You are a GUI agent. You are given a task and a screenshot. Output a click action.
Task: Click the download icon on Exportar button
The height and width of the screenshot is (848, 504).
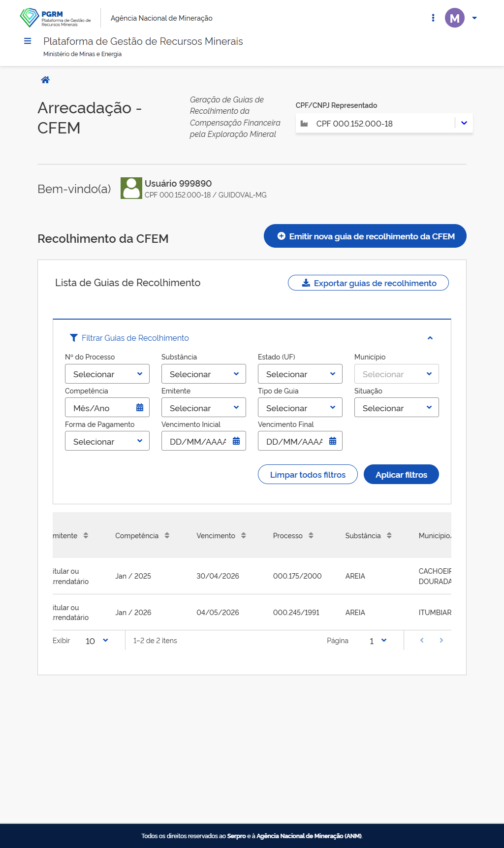tap(306, 283)
